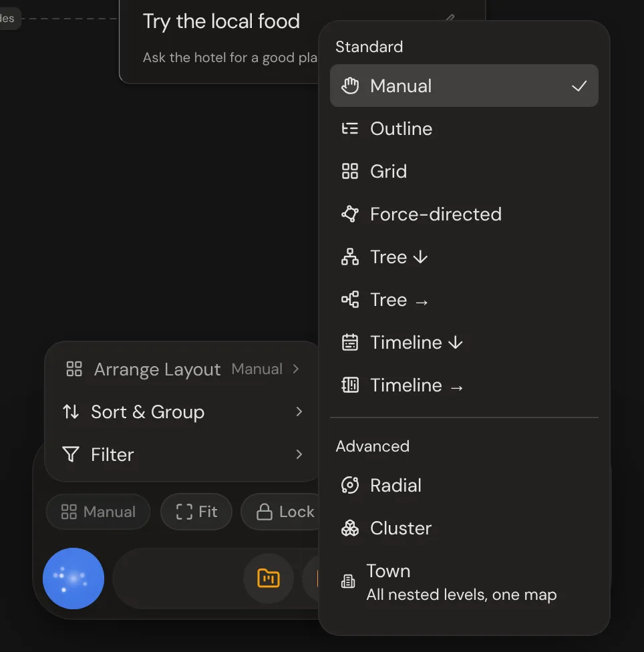Open the Arrange Layout submenu
Screen dimensions: 644x652
click(182, 369)
